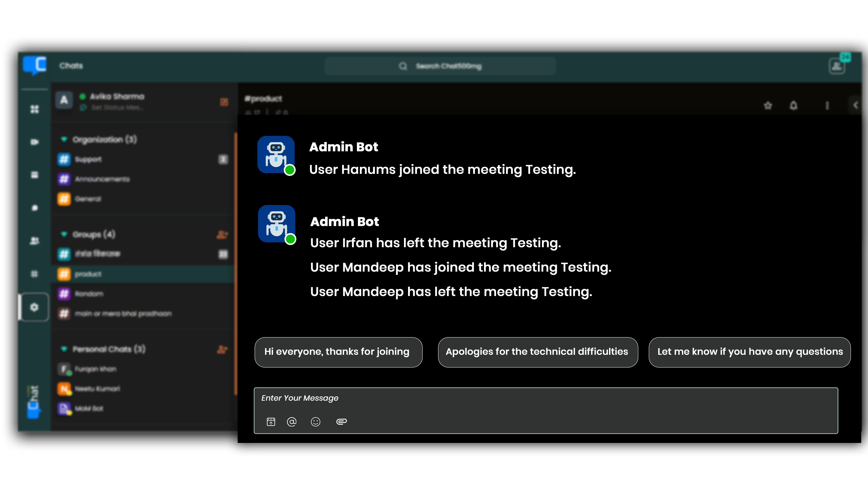Click the dashboard grid icon in left sidebar
Screen dimensions: 868x488
(34, 109)
